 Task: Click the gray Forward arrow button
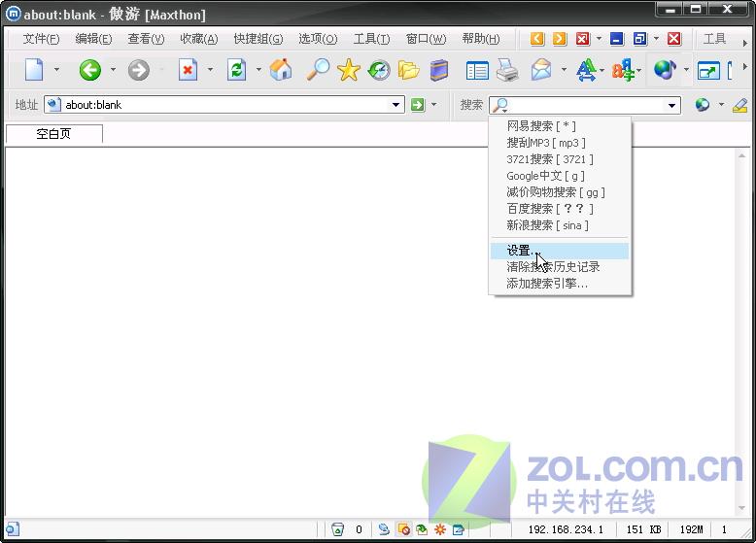138,70
